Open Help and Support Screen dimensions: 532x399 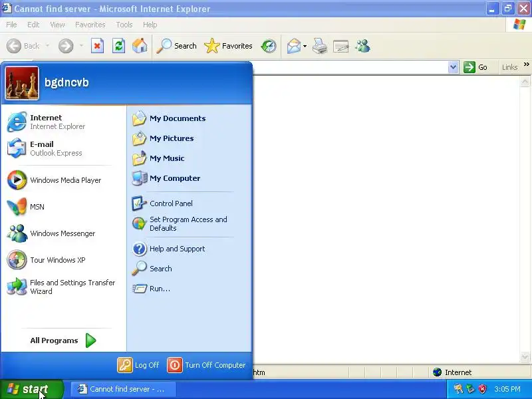190,249
